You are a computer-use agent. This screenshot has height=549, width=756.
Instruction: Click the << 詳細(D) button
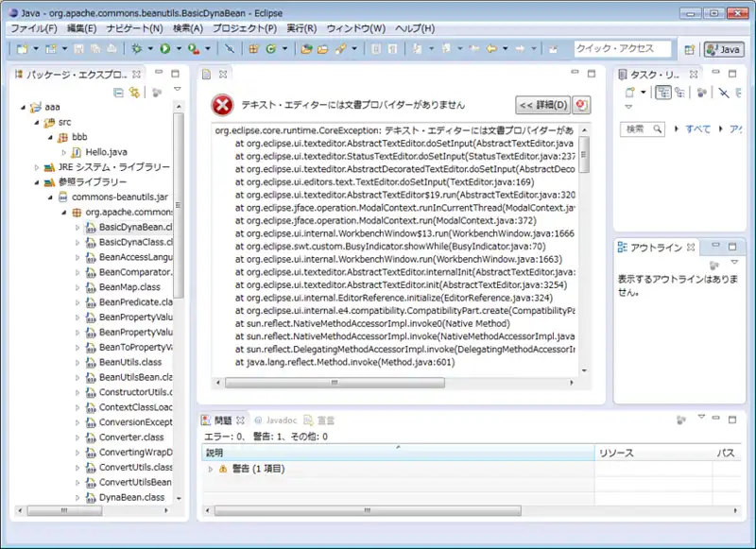click(542, 105)
